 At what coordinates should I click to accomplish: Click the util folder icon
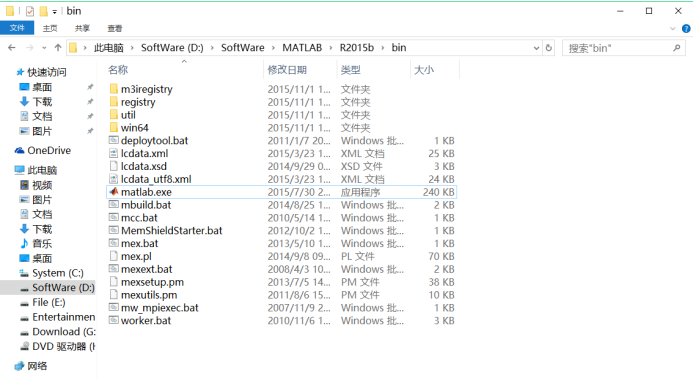click(114, 114)
